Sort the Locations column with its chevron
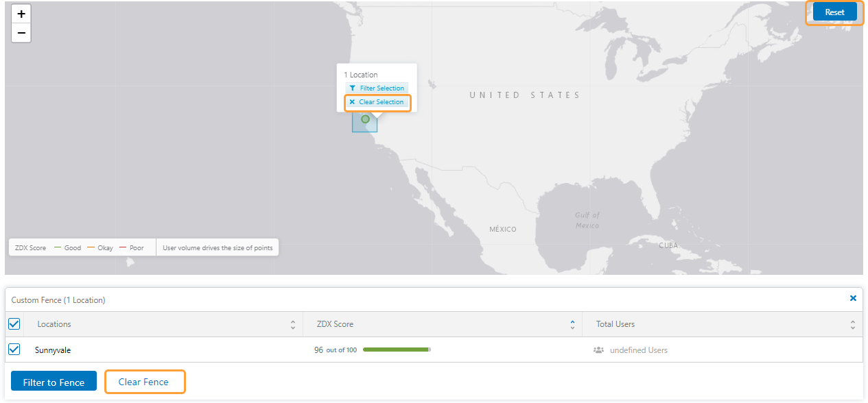Screen dimensions: 868x403 tap(293, 323)
